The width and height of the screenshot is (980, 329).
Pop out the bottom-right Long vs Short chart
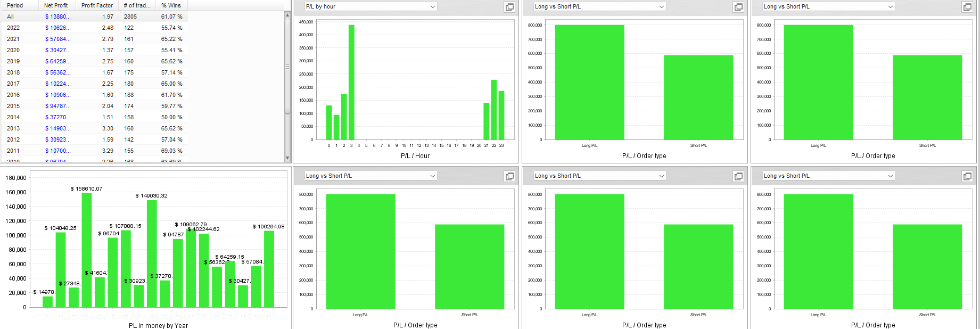pyautogui.click(x=967, y=176)
